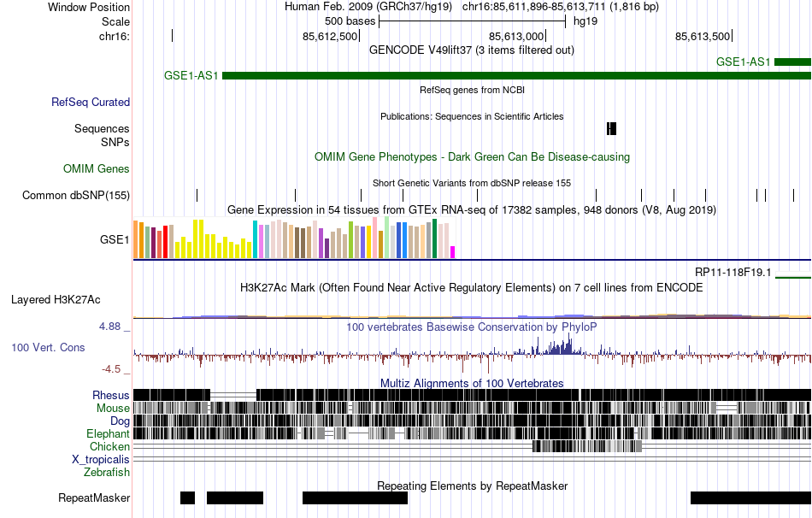
Task: Select the black Sequences publication item
Action: click(612, 128)
